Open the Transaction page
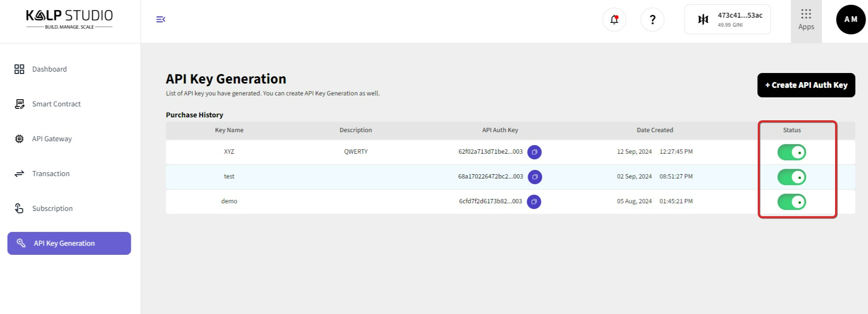868x314 pixels. click(x=51, y=174)
